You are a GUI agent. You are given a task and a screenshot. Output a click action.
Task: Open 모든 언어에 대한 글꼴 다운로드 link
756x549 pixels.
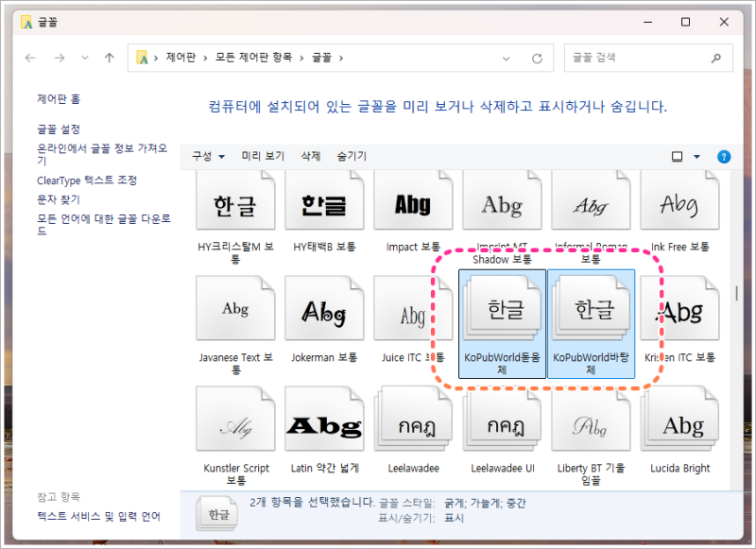click(x=104, y=225)
